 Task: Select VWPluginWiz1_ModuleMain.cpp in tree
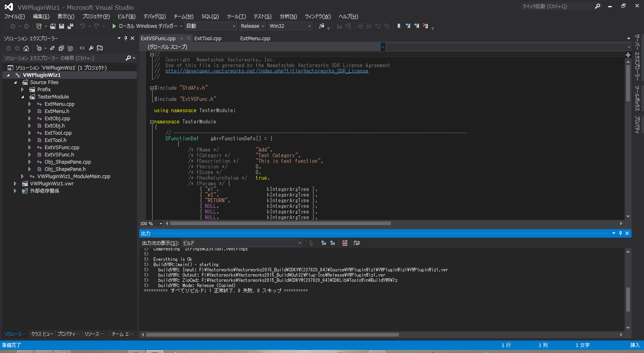coord(74,176)
